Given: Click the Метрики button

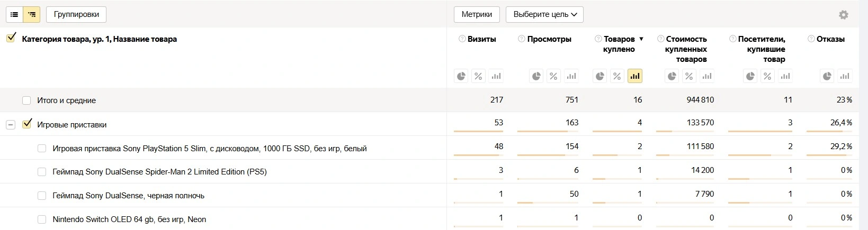Looking at the screenshot, I should [x=477, y=14].
